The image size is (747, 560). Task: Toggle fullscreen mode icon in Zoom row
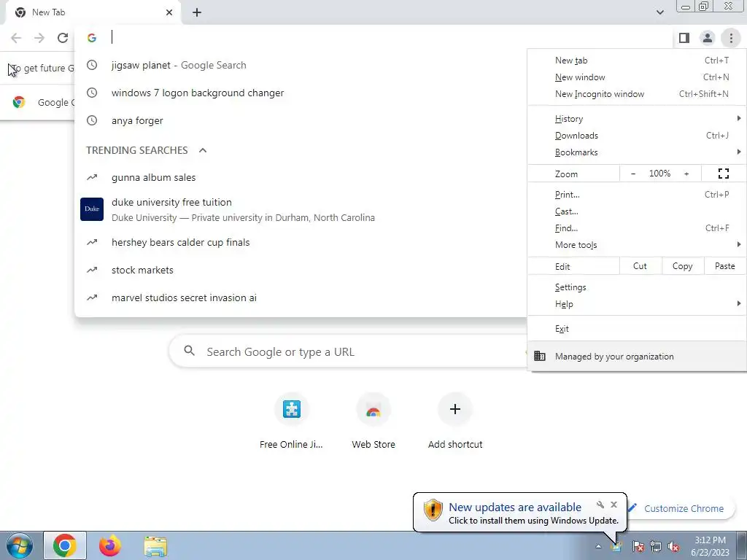pos(723,174)
